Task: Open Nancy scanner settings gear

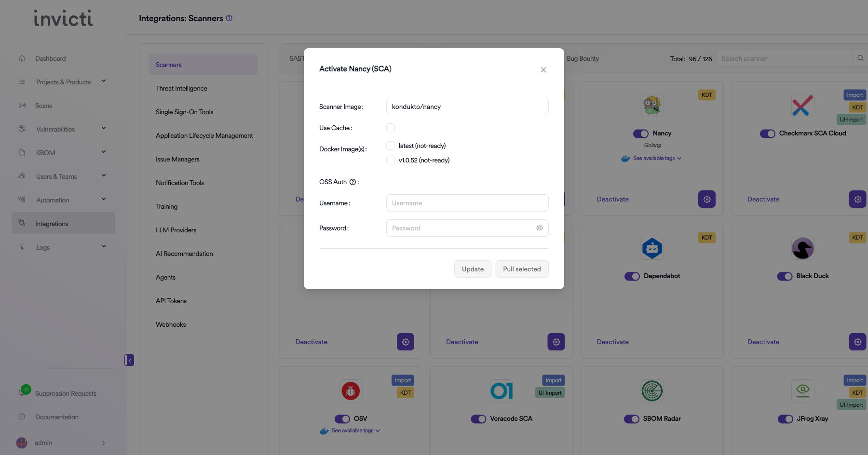Action: point(706,200)
